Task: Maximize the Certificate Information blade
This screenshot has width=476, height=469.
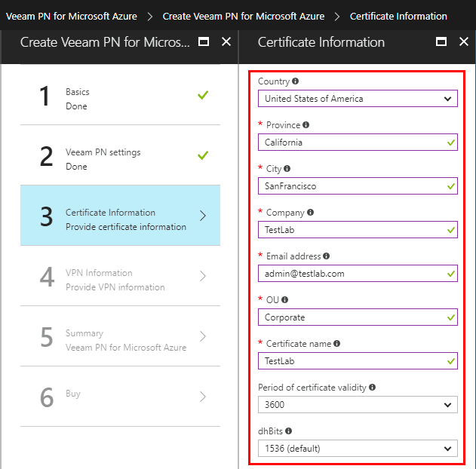Action: (441, 42)
